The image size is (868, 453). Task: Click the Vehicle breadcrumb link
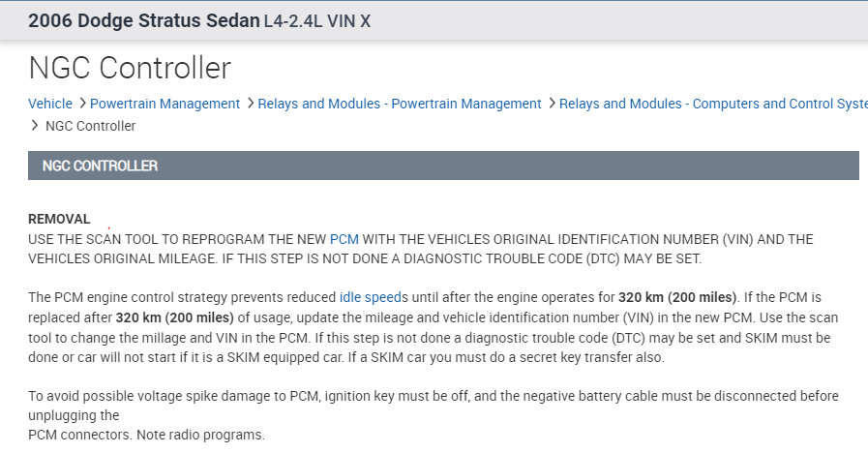click(x=50, y=104)
